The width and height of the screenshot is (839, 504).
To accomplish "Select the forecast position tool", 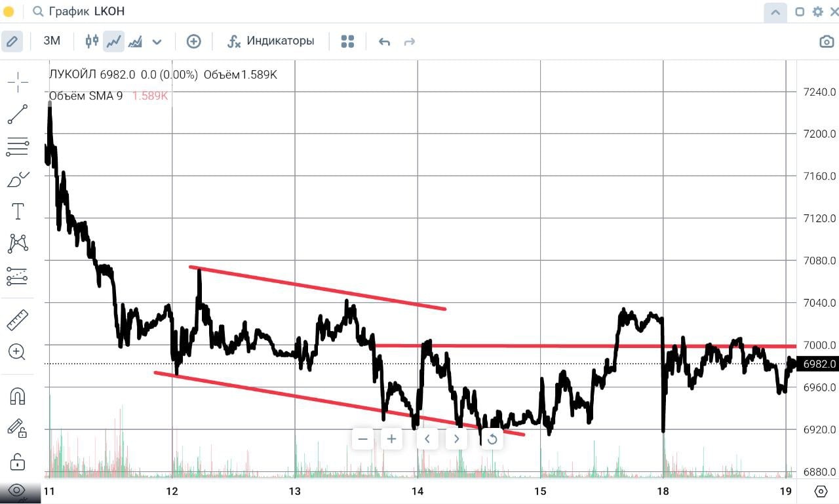I will pos(18,276).
